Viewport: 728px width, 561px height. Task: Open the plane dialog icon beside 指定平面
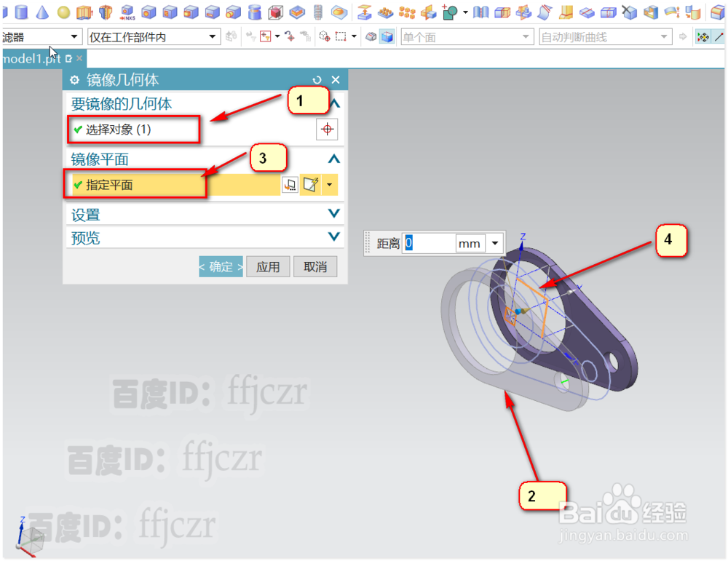tap(290, 184)
